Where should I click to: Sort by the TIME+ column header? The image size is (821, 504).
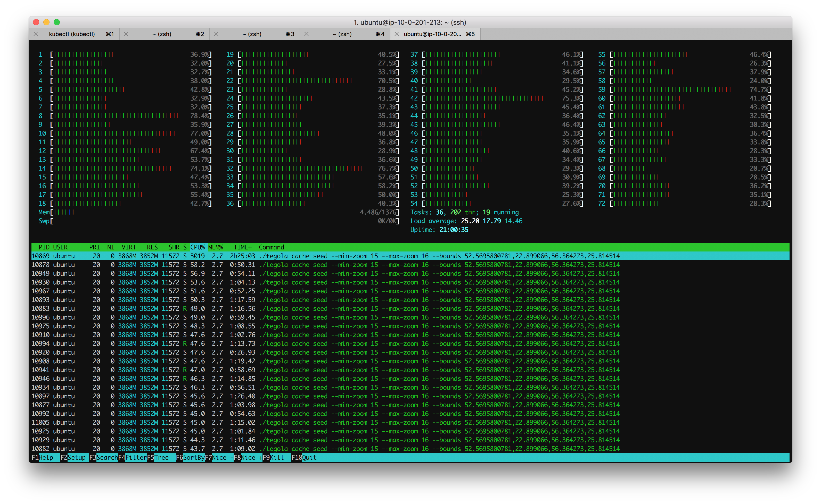click(242, 247)
